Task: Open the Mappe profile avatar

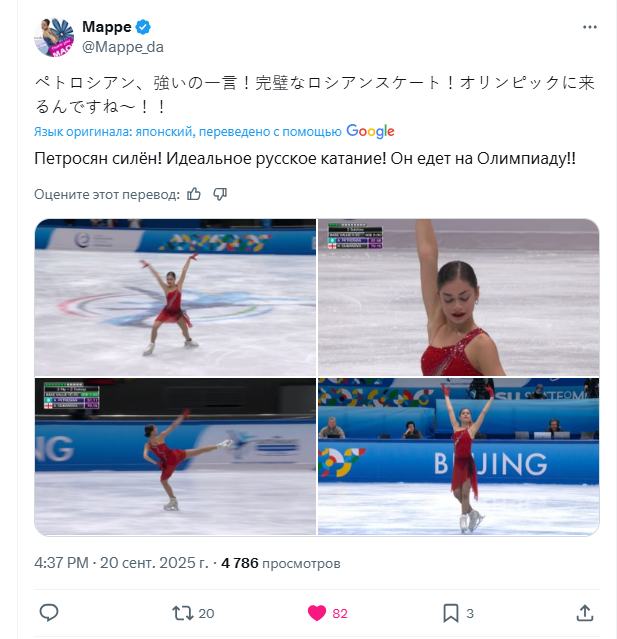Action: click(54, 37)
